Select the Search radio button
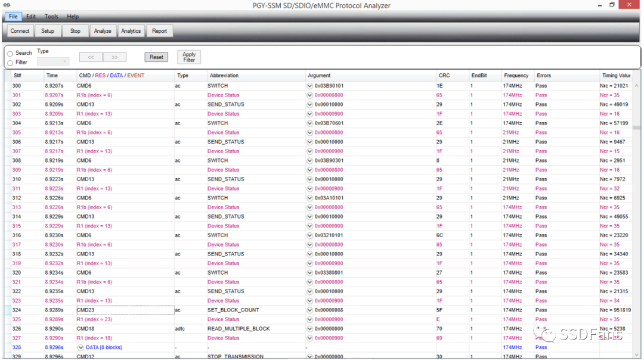Image resolution: width=644 pixels, height=361 pixels. point(10,54)
